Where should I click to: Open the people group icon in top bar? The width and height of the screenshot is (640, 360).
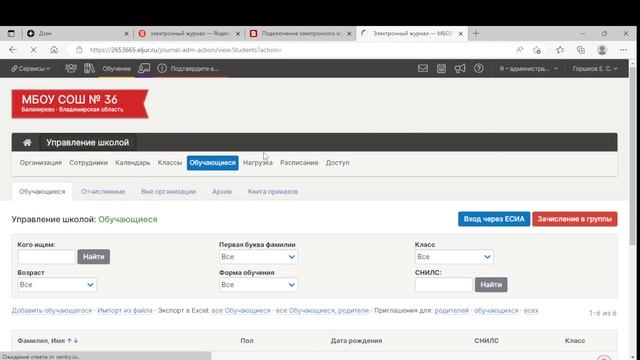tap(71, 68)
